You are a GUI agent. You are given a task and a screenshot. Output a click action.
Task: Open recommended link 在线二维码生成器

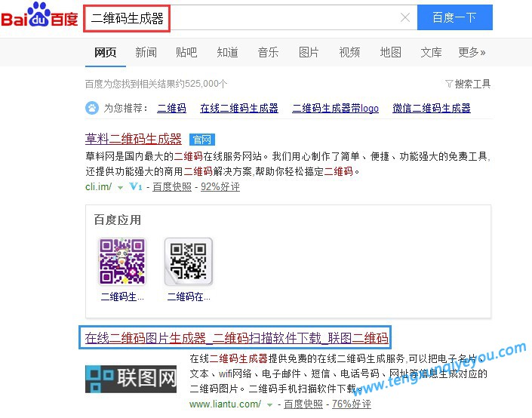(x=239, y=108)
